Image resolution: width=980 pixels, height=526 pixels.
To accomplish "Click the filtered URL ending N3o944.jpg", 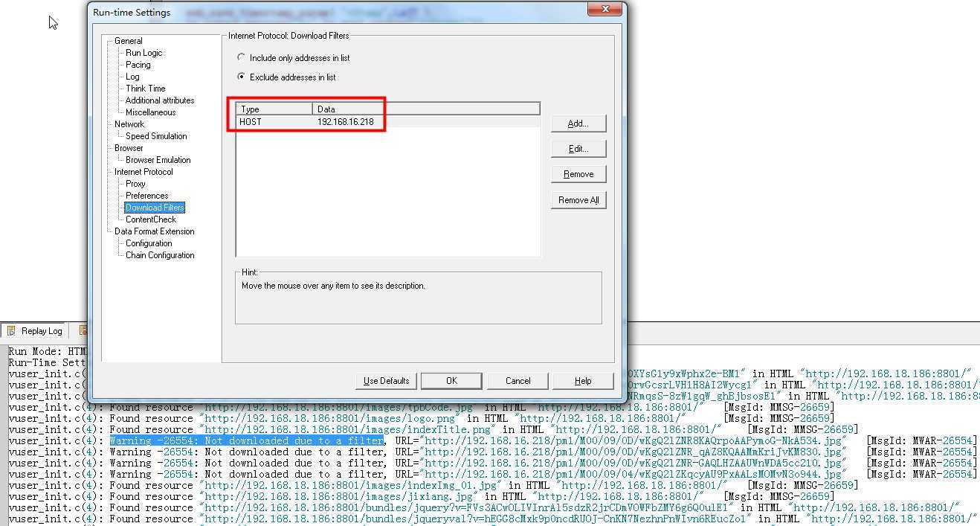I will click(633, 474).
